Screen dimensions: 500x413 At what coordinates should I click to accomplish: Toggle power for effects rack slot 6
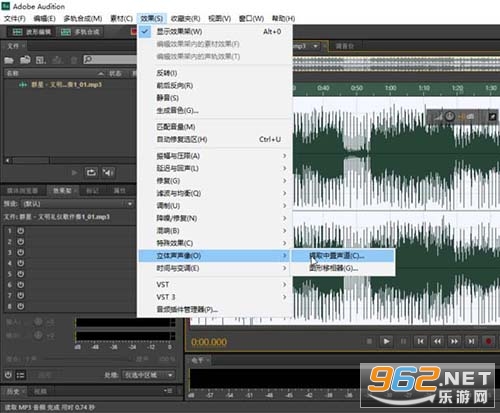pos(21,285)
